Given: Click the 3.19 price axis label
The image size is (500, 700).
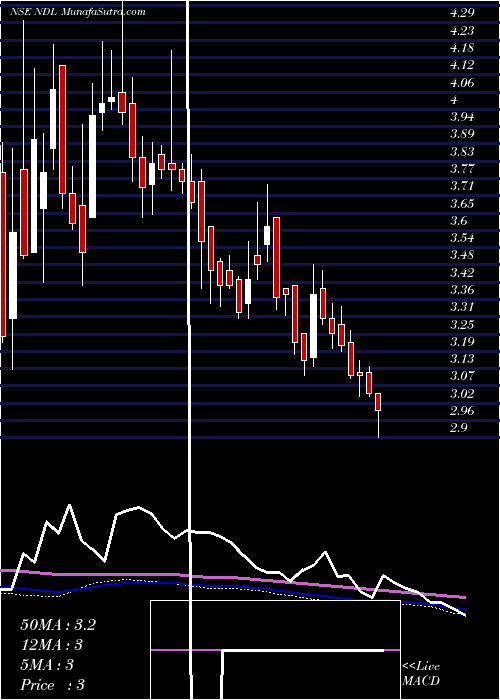Looking at the screenshot, I should (x=462, y=342).
